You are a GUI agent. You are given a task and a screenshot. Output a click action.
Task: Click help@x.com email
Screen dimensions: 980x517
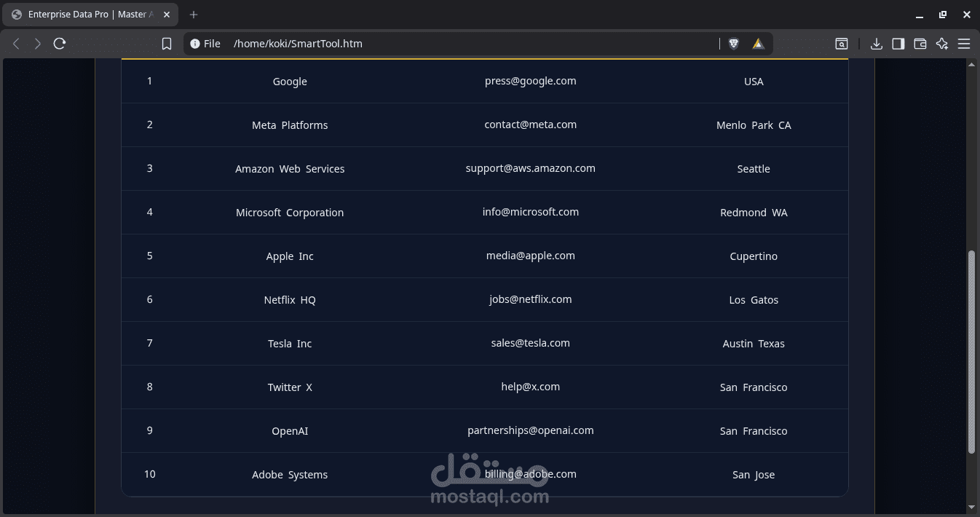click(x=530, y=387)
